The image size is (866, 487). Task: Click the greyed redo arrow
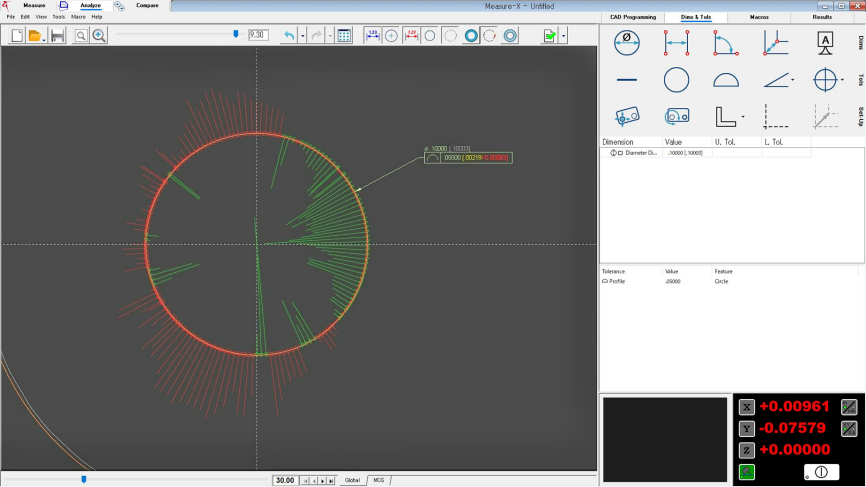(316, 36)
